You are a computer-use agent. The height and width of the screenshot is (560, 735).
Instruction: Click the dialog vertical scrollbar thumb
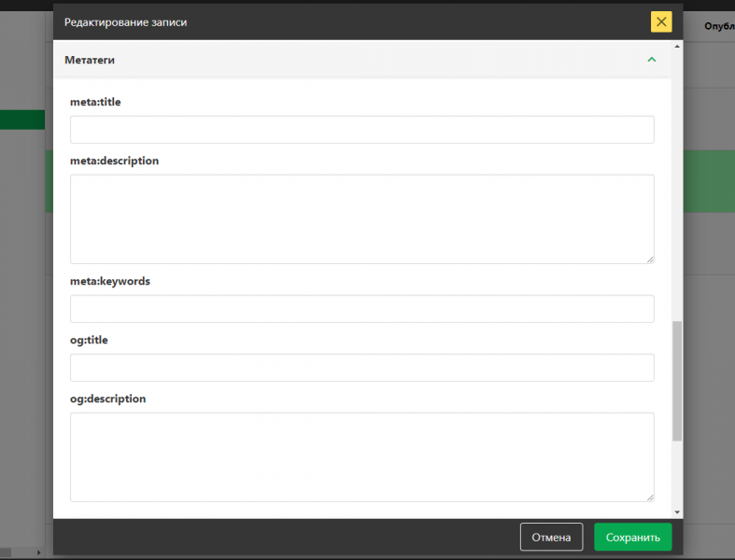(x=677, y=381)
